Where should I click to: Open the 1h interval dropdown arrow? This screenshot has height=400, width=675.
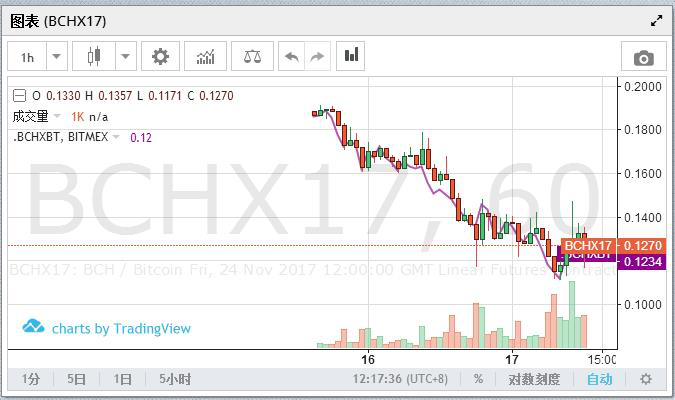pos(56,56)
